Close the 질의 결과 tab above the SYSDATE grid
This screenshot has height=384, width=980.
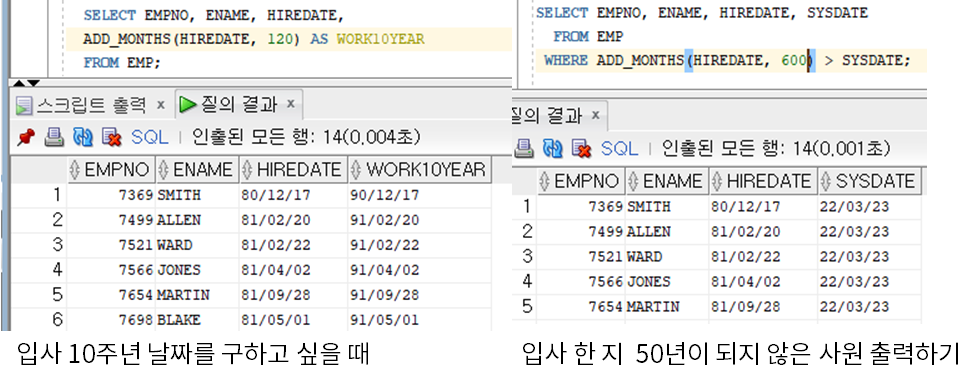(x=595, y=115)
